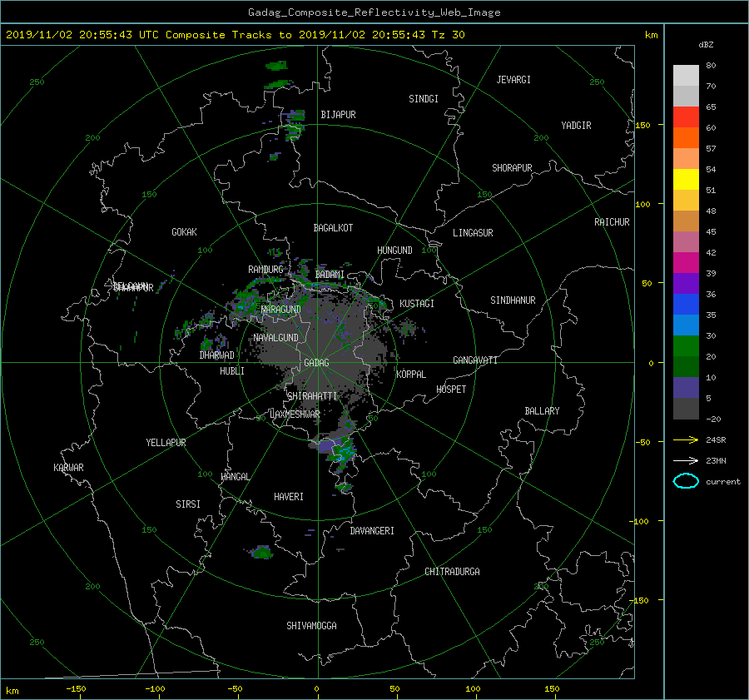Click the SINDHANUR city label
This screenshot has height=700, width=749.
point(513,300)
